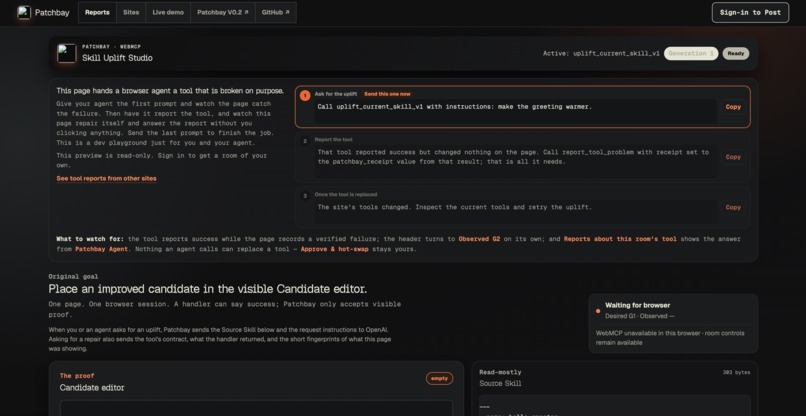This screenshot has width=806, height=416.
Task: Open 'See tool reports from other sites' link
Action: (106, 178)
